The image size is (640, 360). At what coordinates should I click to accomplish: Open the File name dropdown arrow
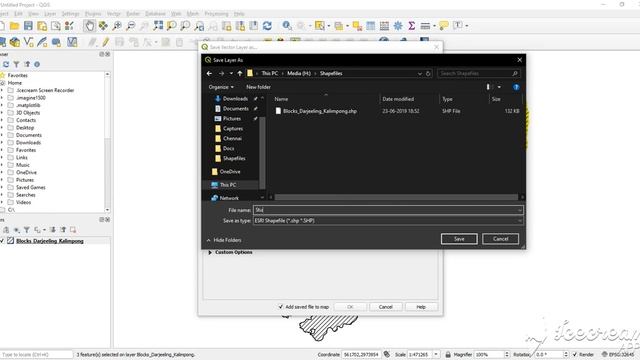coord(519,210)
